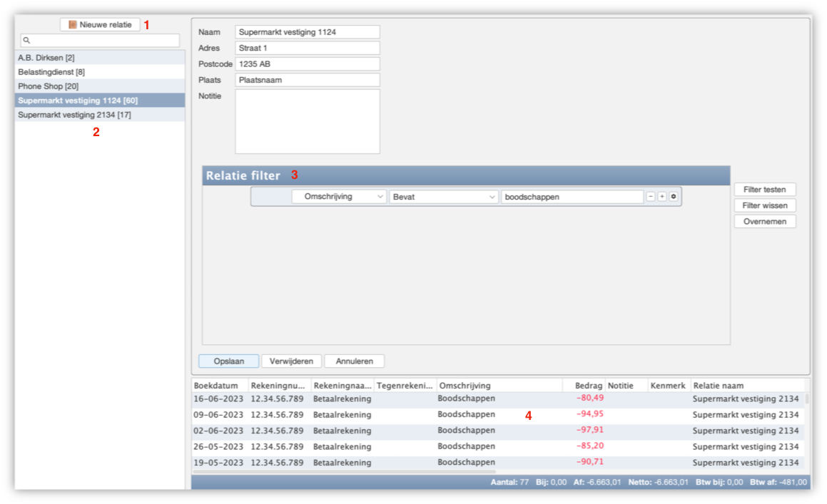Open filter rule options gear icon

coord(673,197)
